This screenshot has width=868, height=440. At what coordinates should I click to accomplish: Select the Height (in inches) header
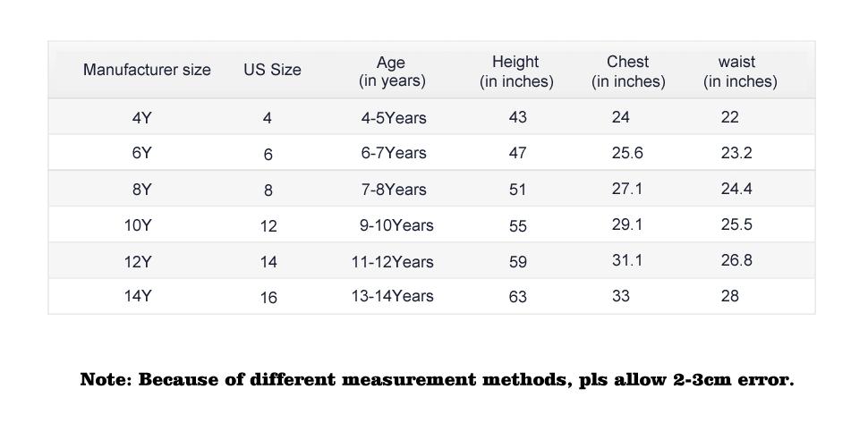[516, 72]
